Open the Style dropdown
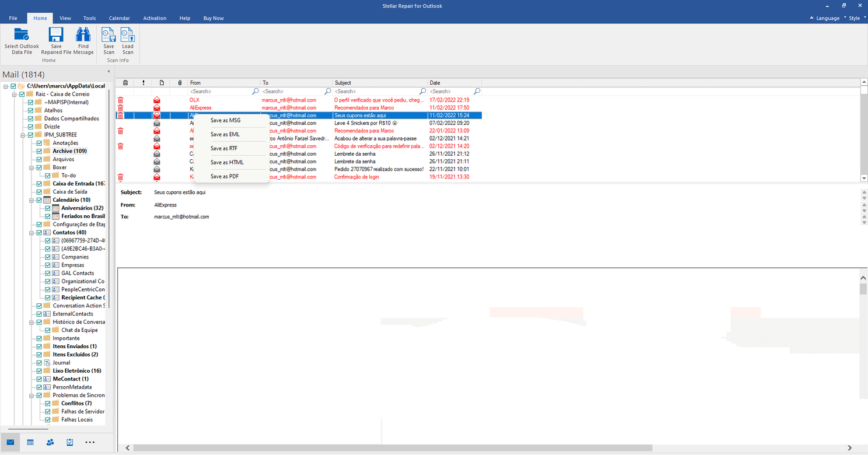This screenshot has height=455, width=868. pos(856,18)
